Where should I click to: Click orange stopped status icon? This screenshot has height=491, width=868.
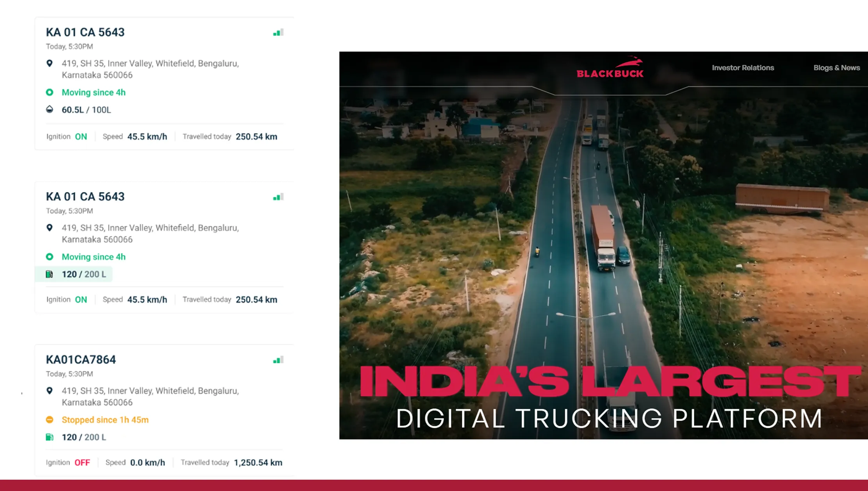click(x=50, y=420)
